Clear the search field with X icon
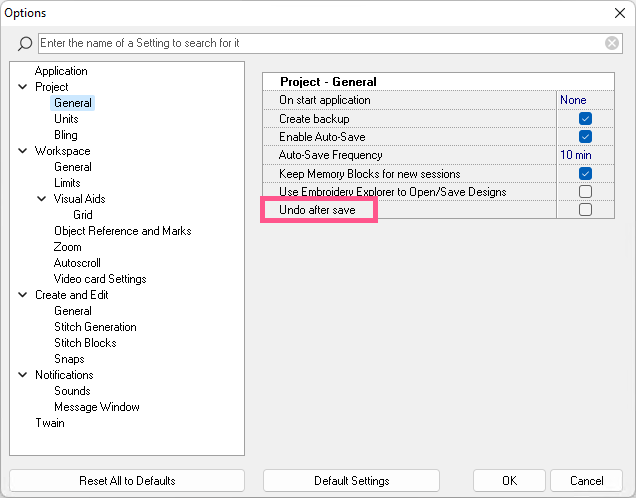Image resolution: width=636 pixels, height=498 pixels. [x=612, y=43]
